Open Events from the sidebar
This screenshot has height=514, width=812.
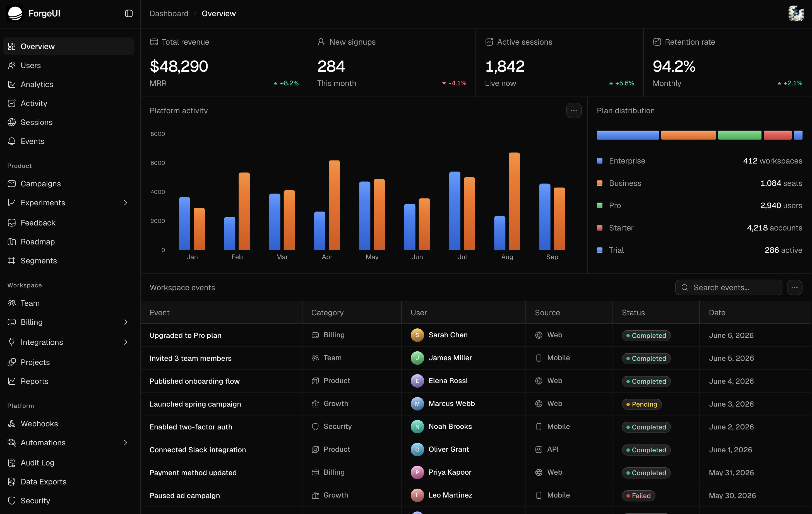[68, 141]
